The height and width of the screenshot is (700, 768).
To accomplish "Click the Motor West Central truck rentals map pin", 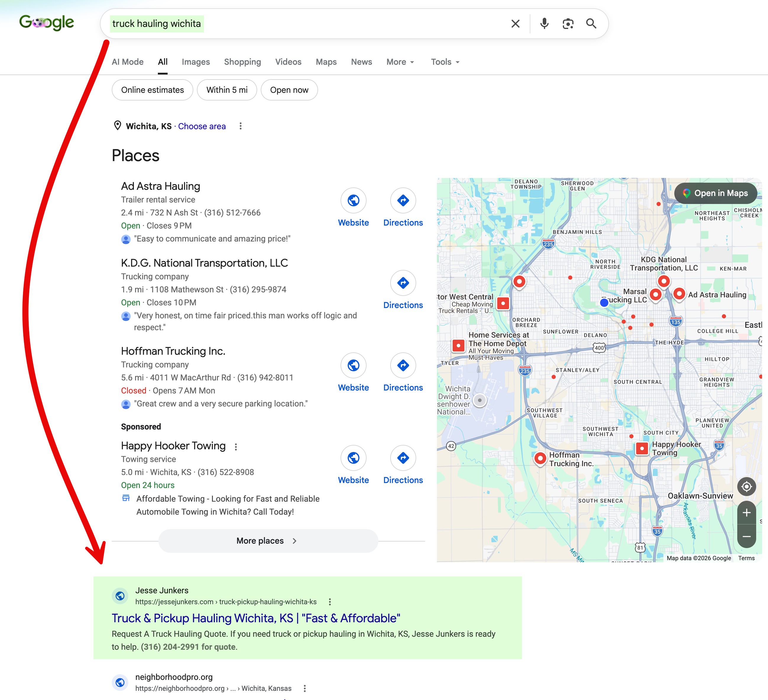I will (503, 304).
